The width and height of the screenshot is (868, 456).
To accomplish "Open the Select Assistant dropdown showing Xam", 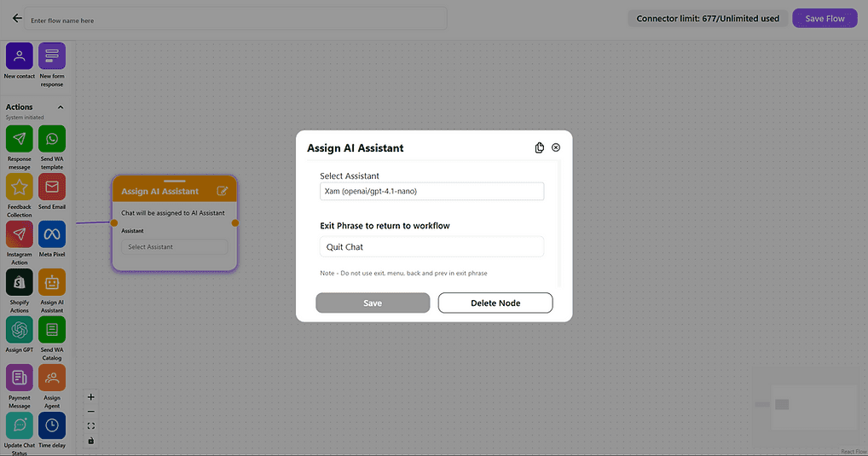I will (431, 192).
